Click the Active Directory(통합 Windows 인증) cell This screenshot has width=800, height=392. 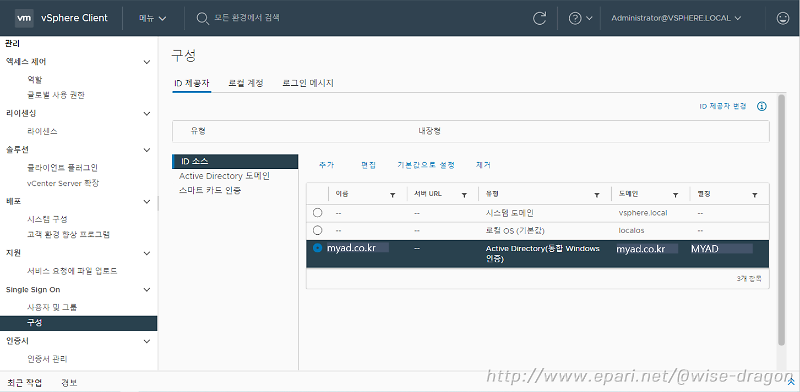(x=543, y=254)
